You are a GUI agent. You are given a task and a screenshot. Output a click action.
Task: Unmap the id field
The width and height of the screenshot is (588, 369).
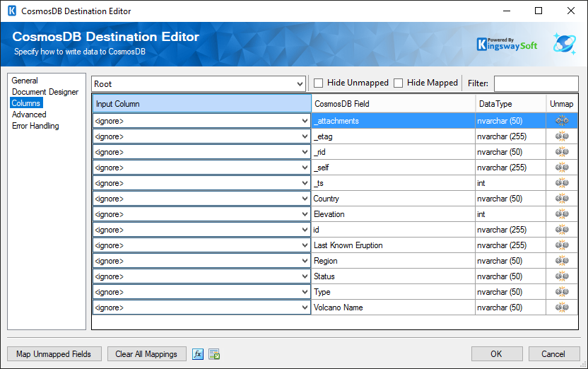(562, 230)
